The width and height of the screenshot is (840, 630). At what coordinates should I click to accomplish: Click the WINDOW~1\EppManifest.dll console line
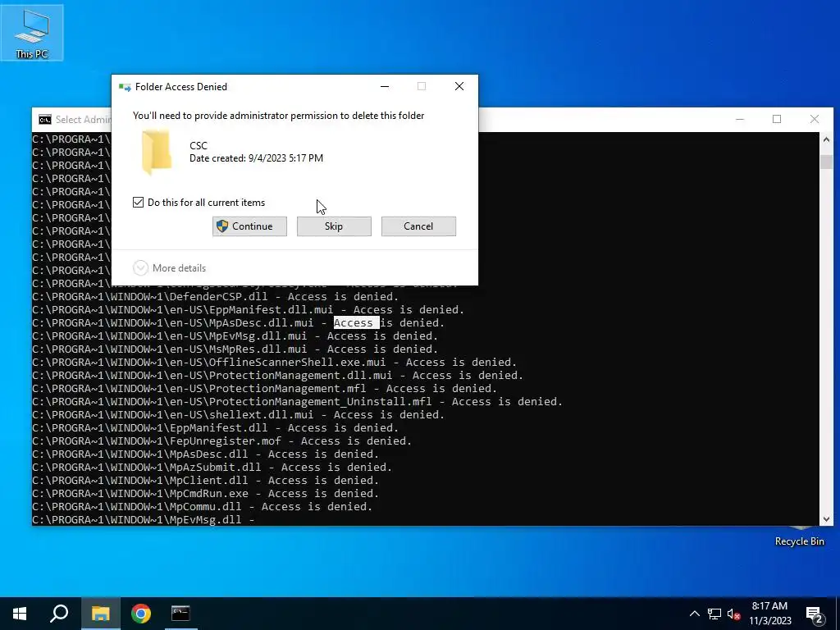216,428
